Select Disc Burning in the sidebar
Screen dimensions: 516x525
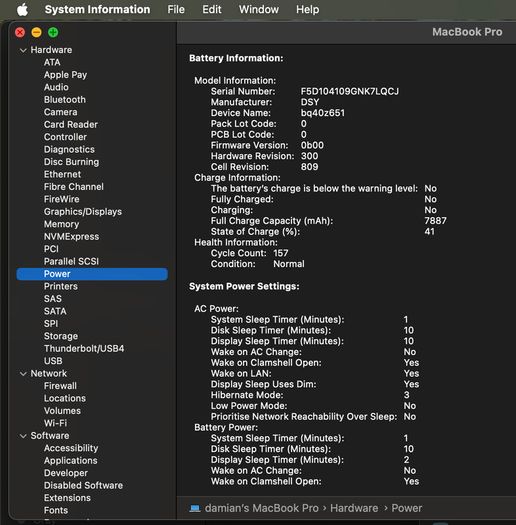(x=71, y=162)
